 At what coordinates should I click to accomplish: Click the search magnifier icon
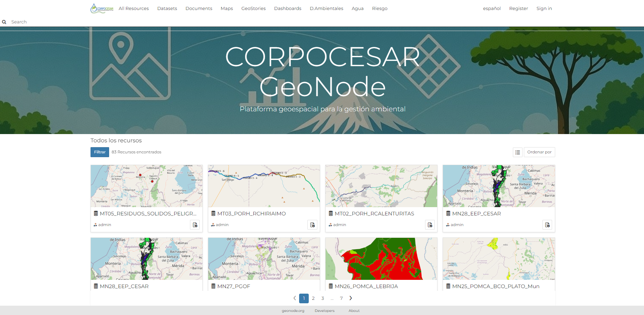coord(4,22)
